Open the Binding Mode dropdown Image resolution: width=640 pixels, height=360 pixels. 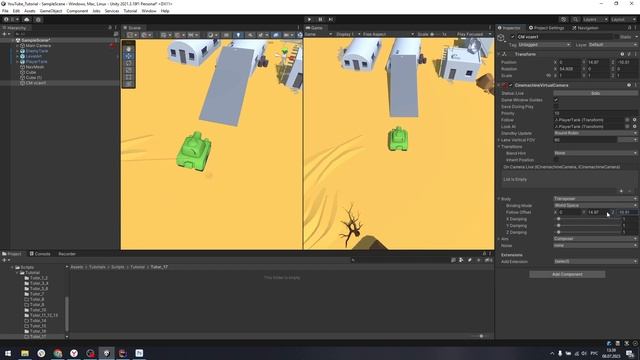click(x=595, y=206)
